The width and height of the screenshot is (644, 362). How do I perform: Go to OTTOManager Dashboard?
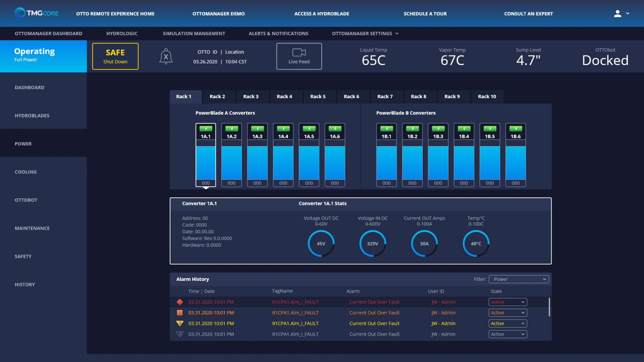(48, 34)
